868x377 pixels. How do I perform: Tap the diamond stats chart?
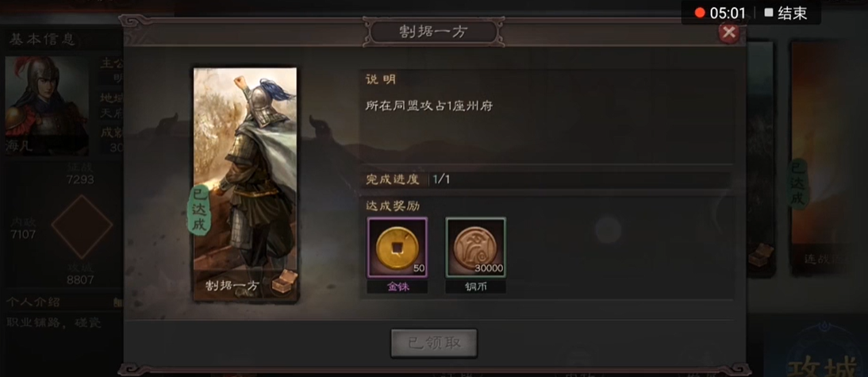pyautogui.click(x=82, y=226)
